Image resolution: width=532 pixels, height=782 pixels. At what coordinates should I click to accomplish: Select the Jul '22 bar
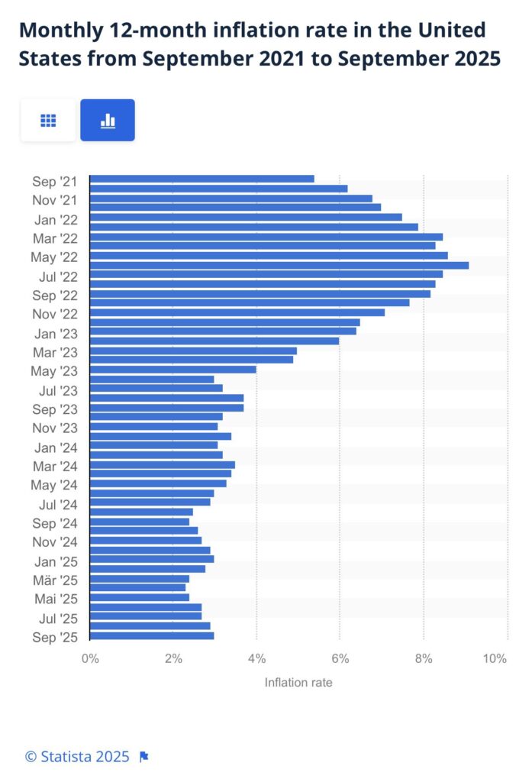coord(266,274)
